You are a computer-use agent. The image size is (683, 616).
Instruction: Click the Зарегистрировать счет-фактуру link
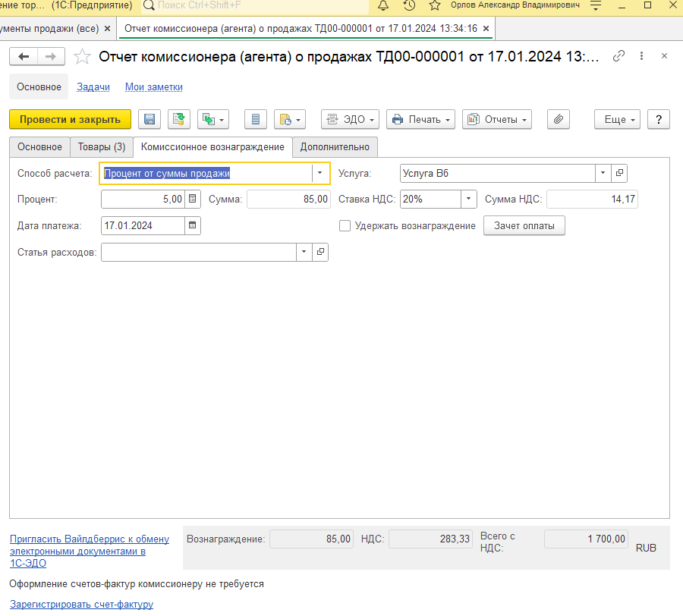coord(81,605)
